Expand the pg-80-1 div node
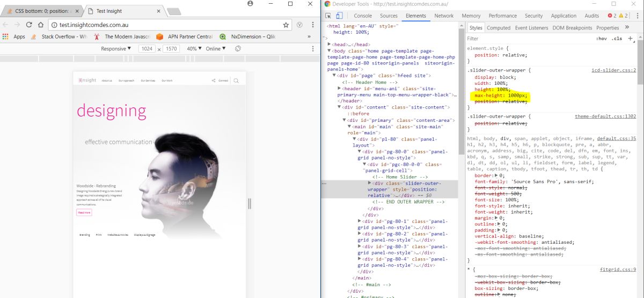This screenshot has width=644, height=298. (x=360, y=221)
